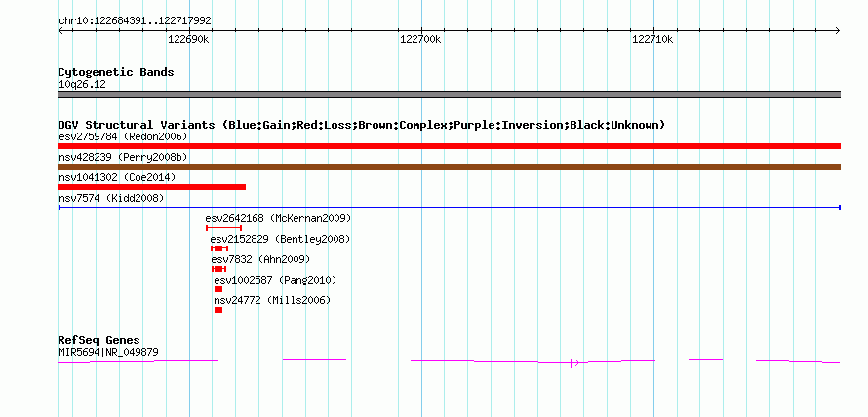Viewport: 868px width, 417px height.
Task: Click the esv2642168 (McKernan2009) label
Action: pos(278,218)
